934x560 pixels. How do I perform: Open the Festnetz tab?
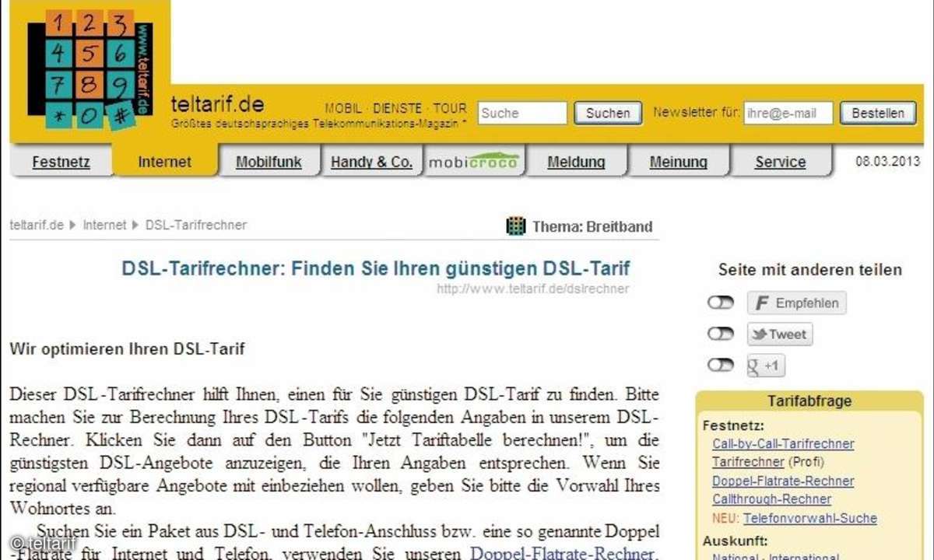[x=61, y=162]
